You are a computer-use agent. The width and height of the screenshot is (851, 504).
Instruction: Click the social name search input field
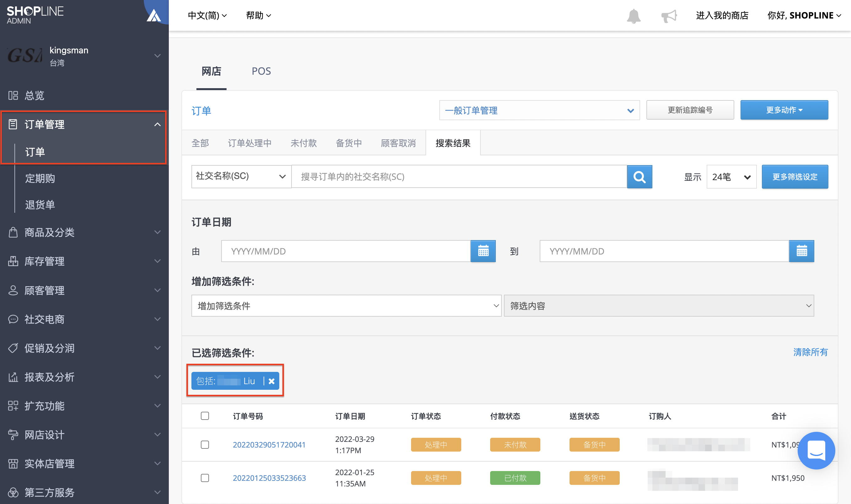coord(459,177)
